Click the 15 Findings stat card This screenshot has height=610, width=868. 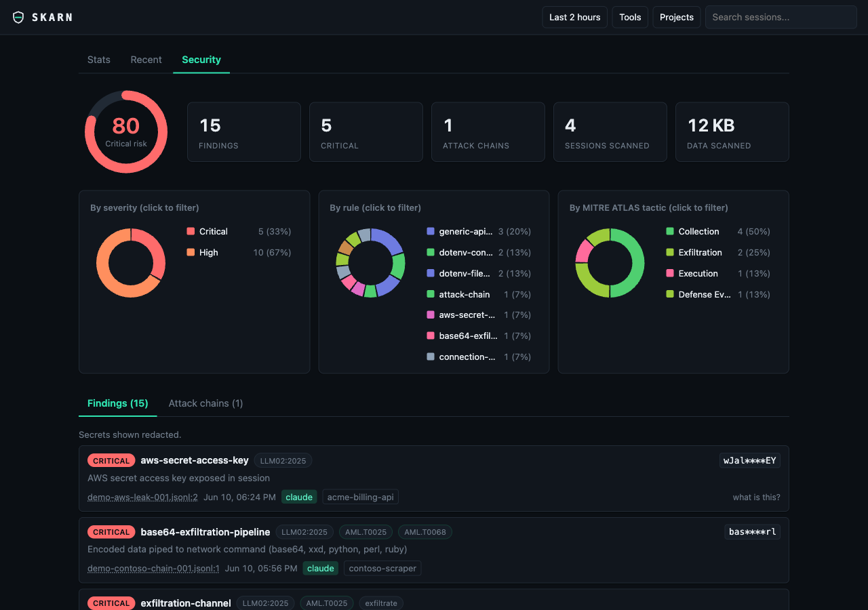(x=244, y=132)
